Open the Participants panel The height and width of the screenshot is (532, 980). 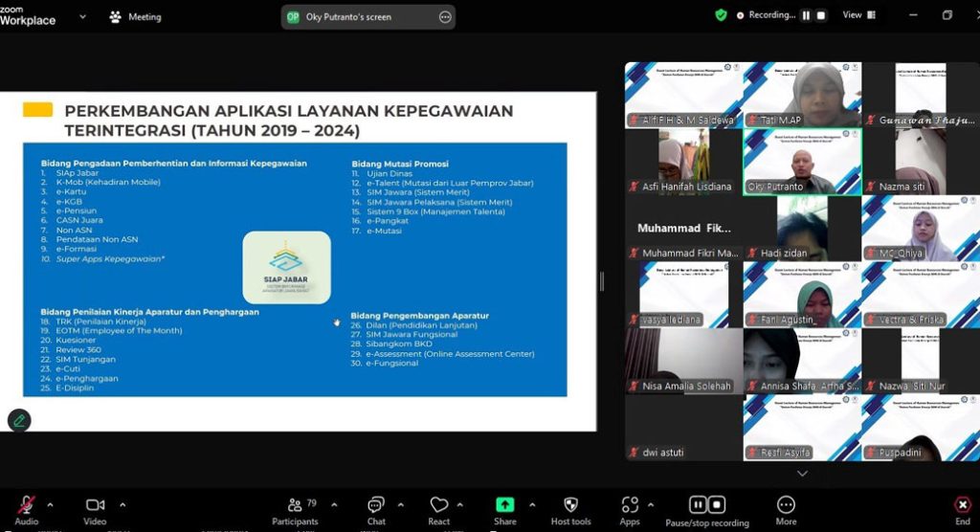click(296, 510)
